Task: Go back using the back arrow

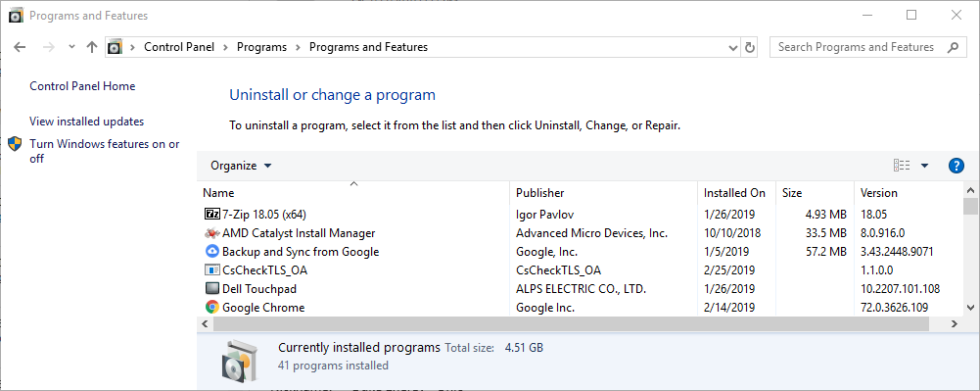Action: coord(20,47)
